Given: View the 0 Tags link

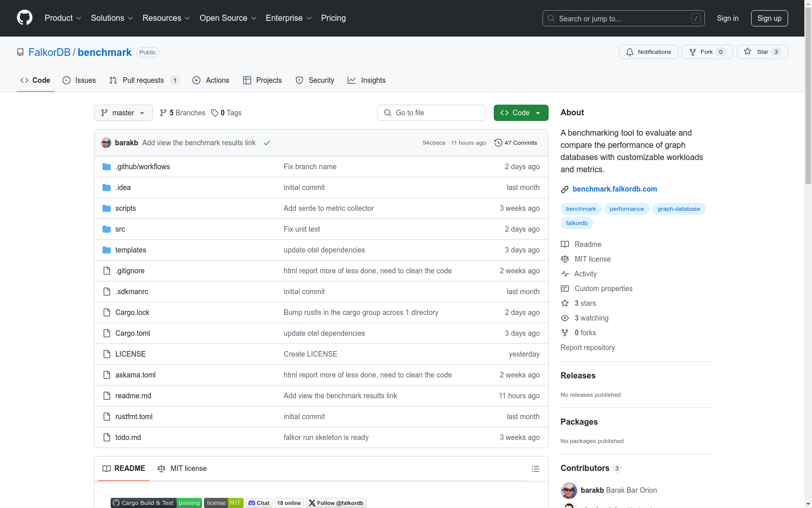Looking at the screenshot, I should [226, 113].
